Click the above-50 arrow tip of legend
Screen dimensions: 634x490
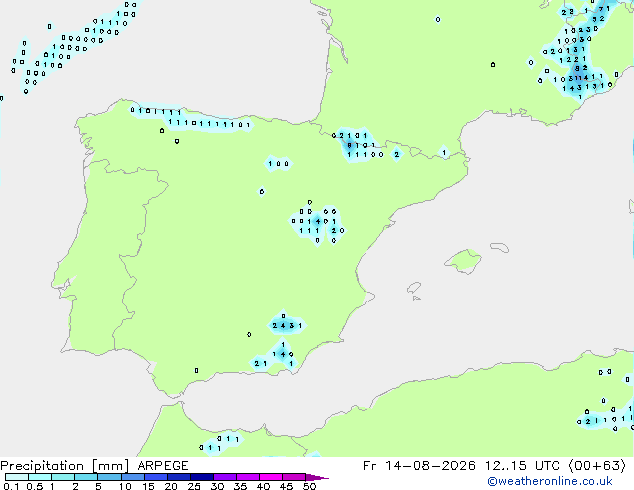[x=317, y=477]
